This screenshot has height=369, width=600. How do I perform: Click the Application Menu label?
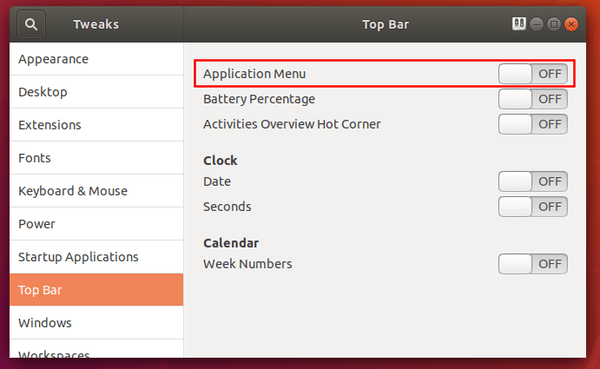(x=254, y=73)
